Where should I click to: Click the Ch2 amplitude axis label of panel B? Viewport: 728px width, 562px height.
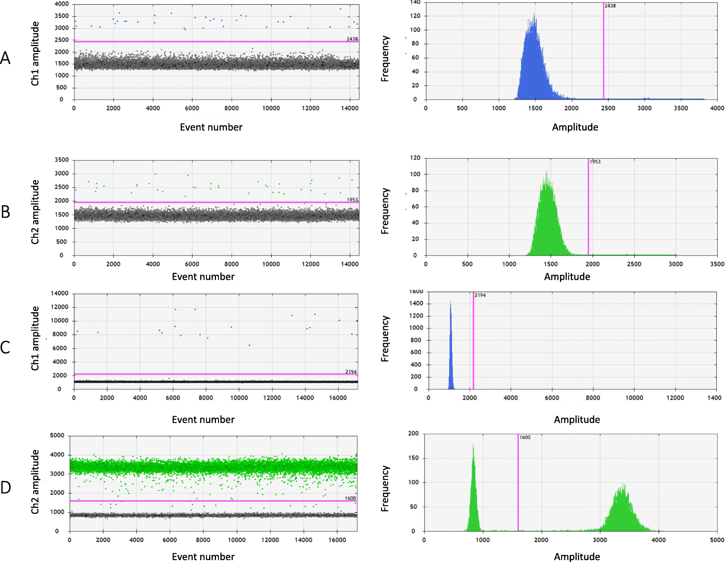[35, 212]
